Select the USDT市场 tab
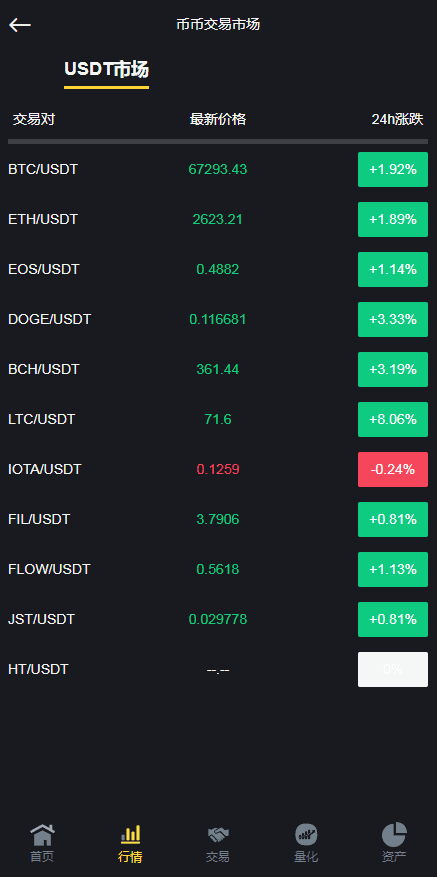437x877 pixels. 106,70
